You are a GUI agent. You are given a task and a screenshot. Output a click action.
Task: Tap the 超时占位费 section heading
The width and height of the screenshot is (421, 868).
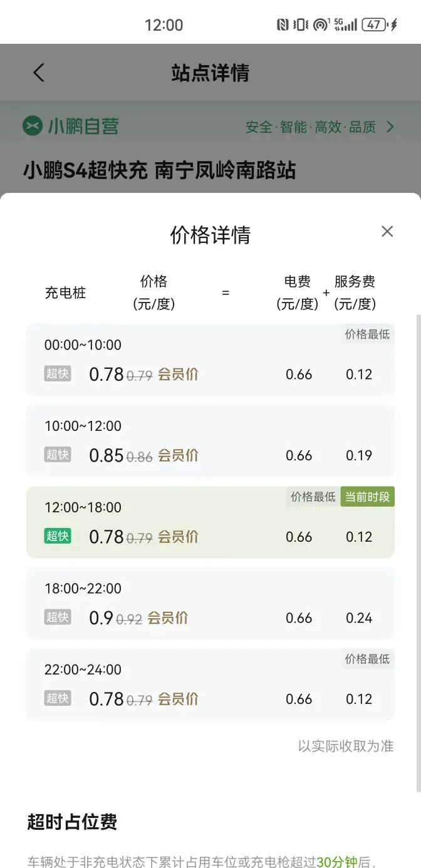pos(72,822)
